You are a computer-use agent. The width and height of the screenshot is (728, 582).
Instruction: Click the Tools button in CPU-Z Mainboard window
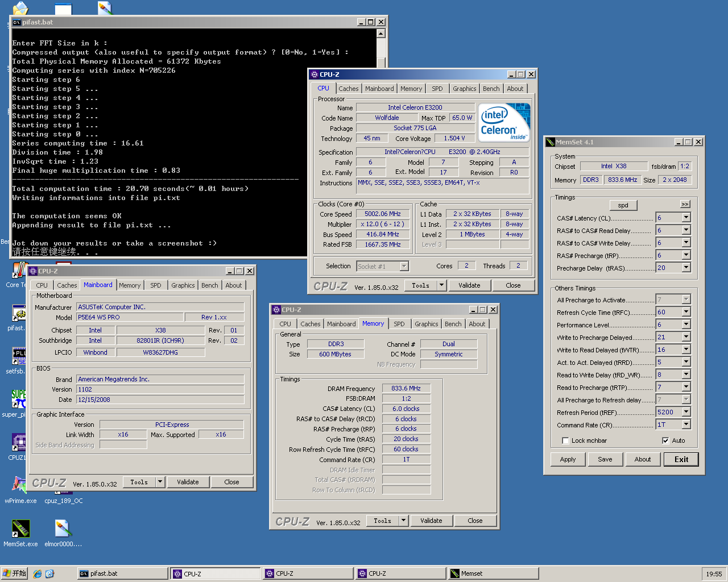tap(139, 482)
